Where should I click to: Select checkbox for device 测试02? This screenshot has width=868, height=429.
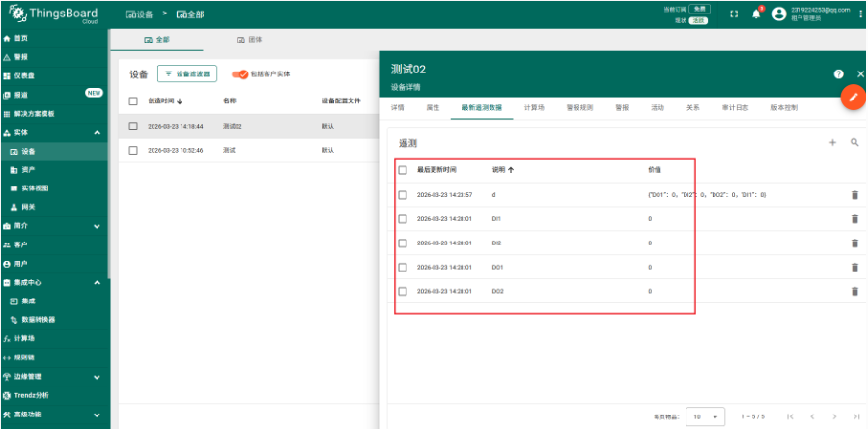[x=134, y=126]
